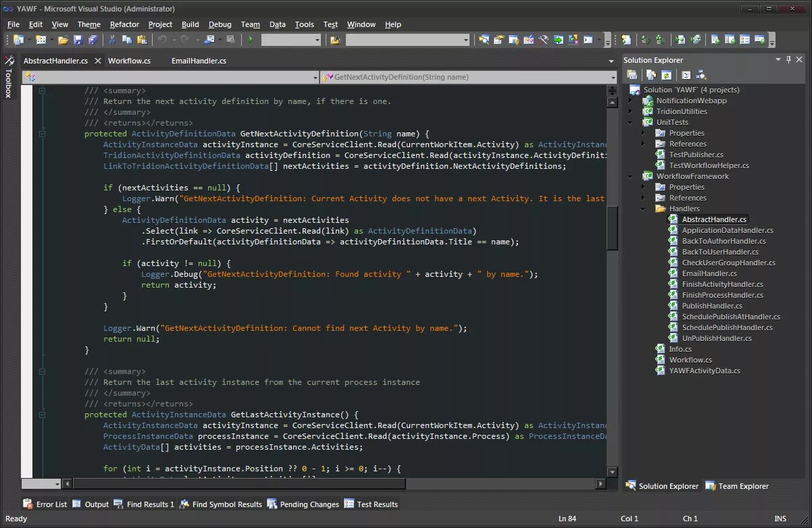
Task: Click the Open File folder icon
Action: 63,40
